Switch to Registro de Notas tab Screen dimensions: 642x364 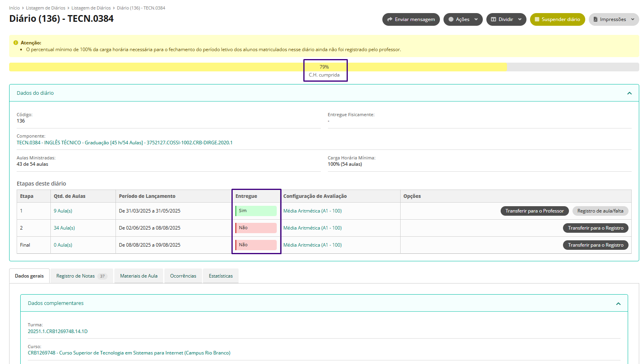pos(81,276)
